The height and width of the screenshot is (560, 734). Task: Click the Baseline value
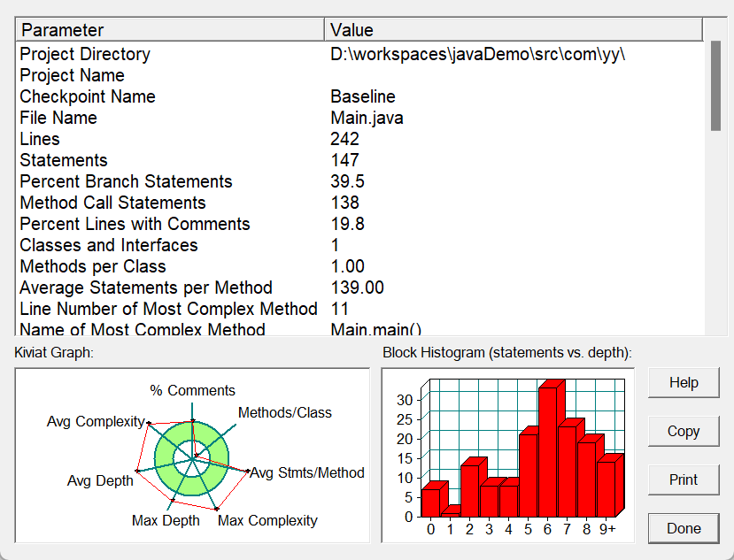(x=363, y=96)
